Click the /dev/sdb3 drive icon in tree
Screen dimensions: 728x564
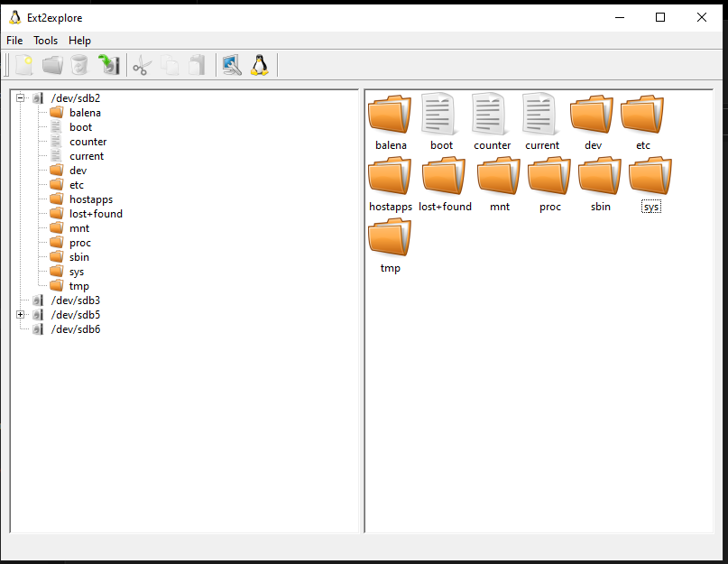[x=38, y=300]
